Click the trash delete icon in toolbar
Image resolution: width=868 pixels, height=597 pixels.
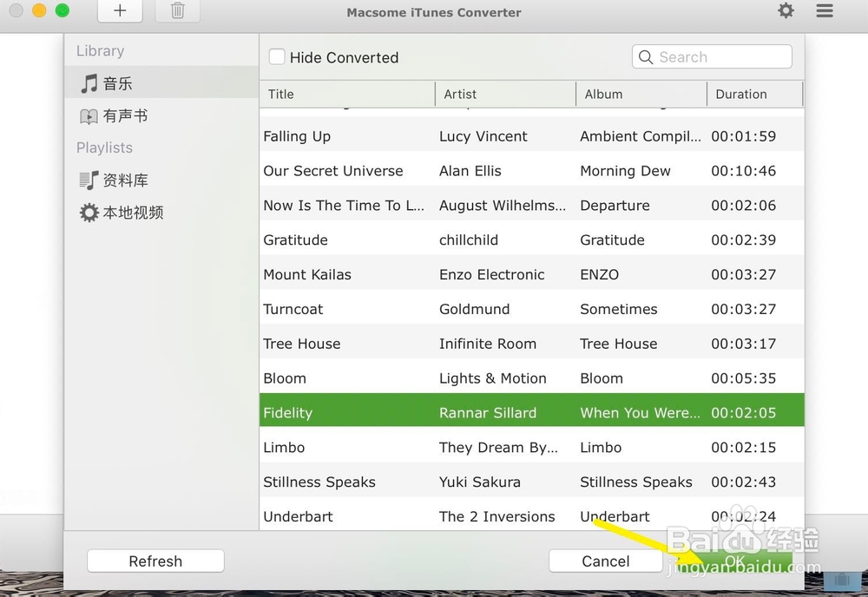[177, 11]
